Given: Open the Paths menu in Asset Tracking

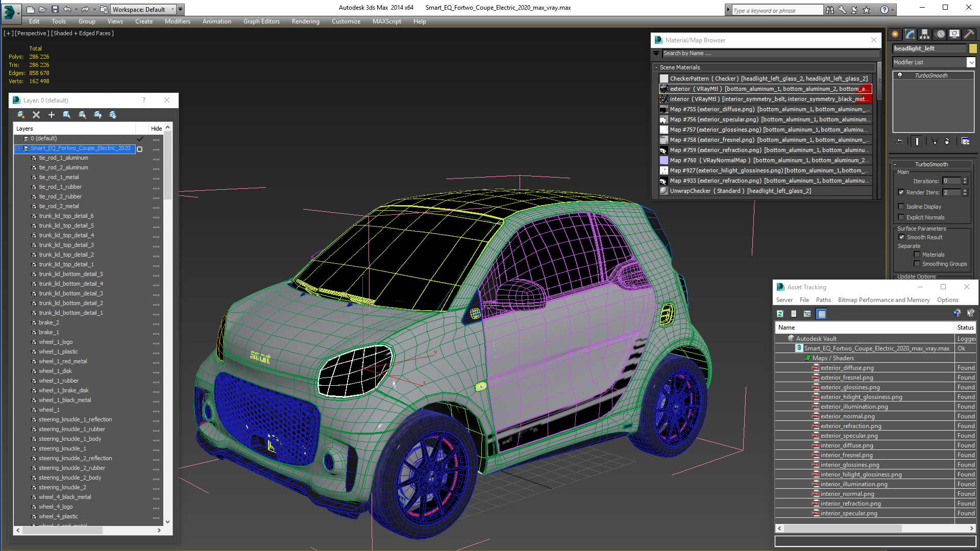Looking at the screenshot, I should pyautogui.click(x=823, y=300).
